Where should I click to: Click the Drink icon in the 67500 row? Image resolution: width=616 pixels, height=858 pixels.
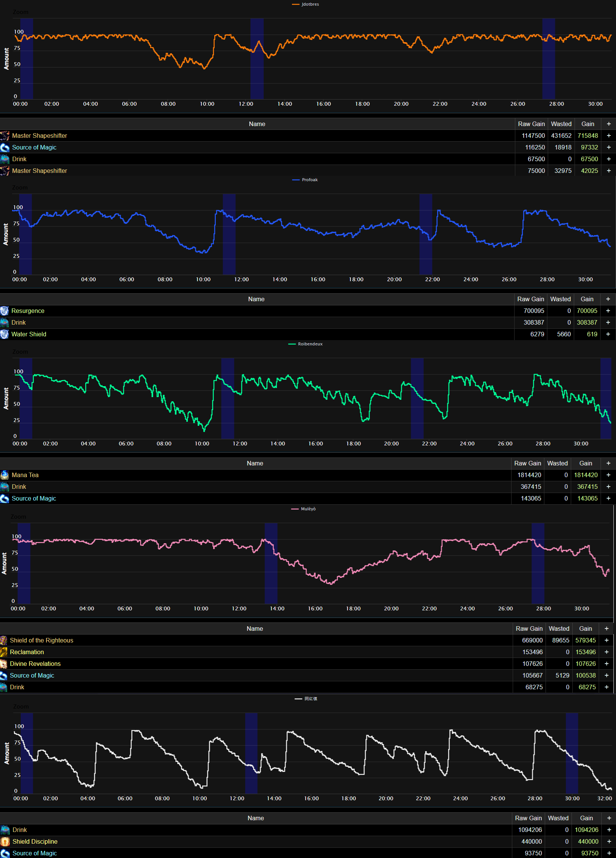[5, 159]
